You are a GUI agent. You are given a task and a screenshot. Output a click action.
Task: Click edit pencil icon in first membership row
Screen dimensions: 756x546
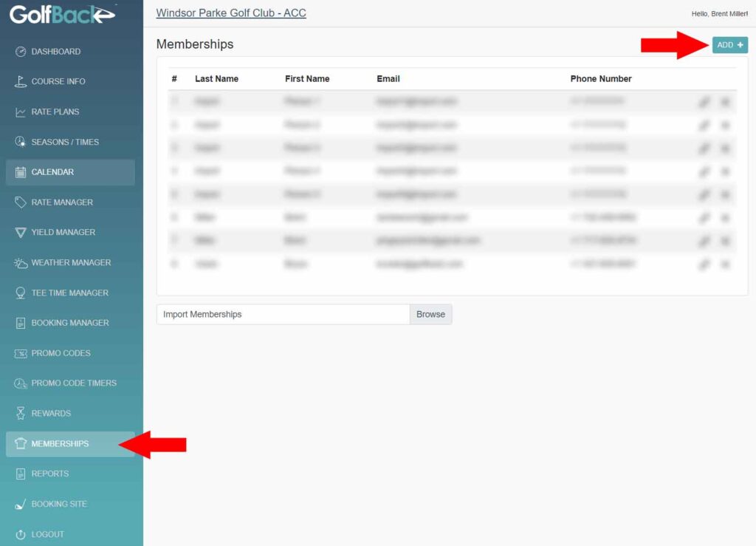pos(704,102)
